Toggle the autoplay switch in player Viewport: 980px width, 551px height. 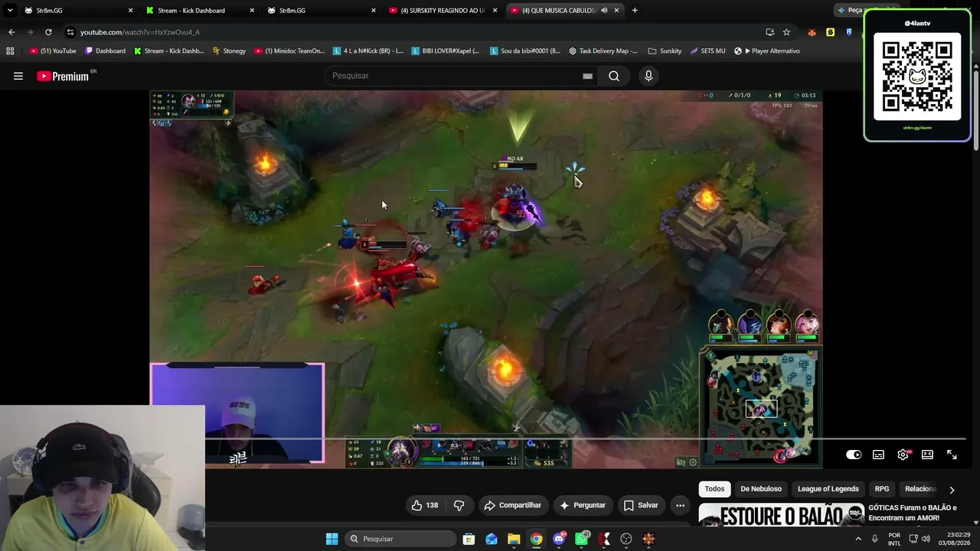(854, 455)
